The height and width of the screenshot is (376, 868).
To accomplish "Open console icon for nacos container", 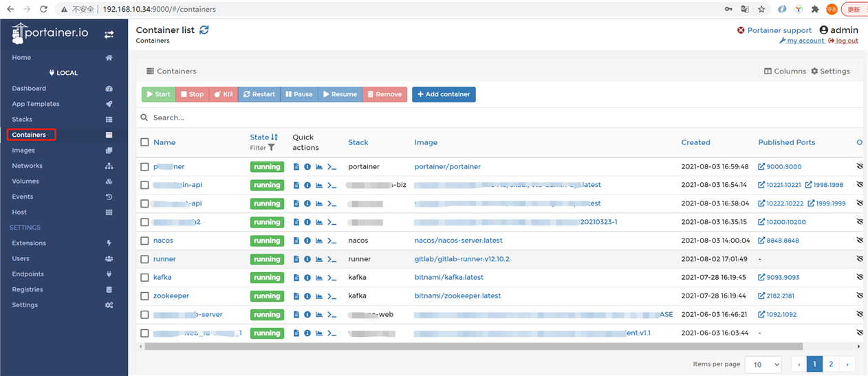I will (332, 241).
